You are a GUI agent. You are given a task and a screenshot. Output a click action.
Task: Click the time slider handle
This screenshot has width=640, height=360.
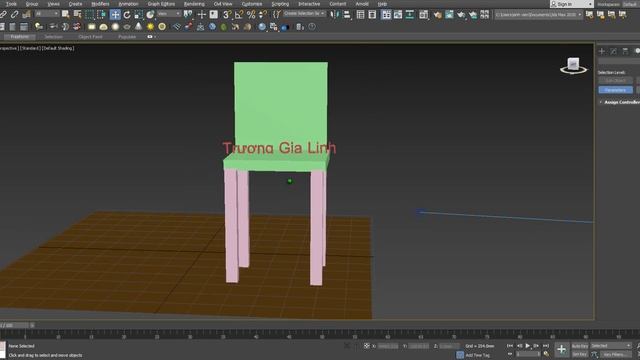(x=14, y=325)
